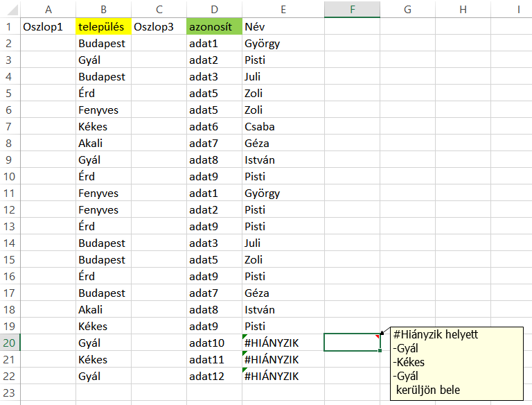Click Zoli in row 15
Image resolution: width=532 pixels, height=405 pixels.
(x=283, y=259)
